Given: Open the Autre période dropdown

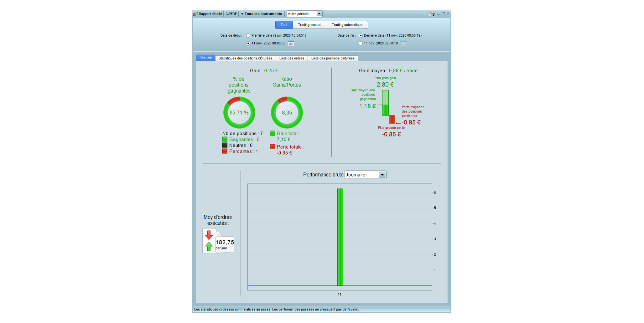Looking at the screenshot, I should [304, 14].
